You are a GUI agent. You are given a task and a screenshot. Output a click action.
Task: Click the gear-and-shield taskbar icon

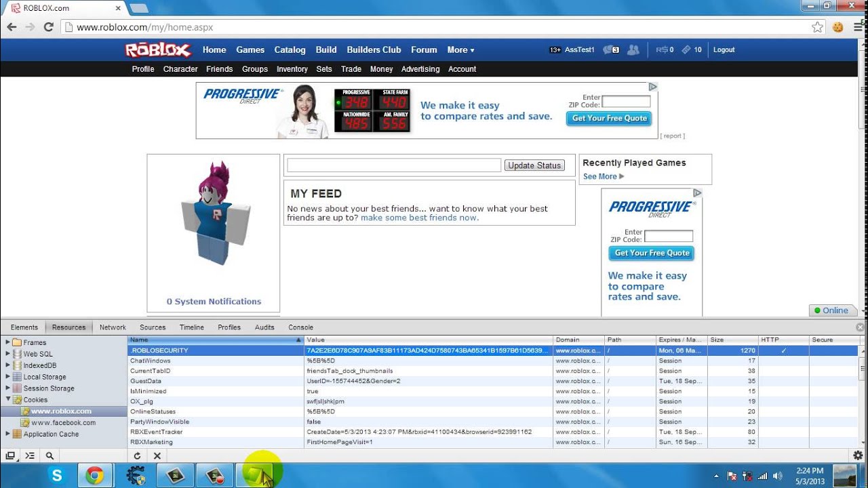coord(136,476)
